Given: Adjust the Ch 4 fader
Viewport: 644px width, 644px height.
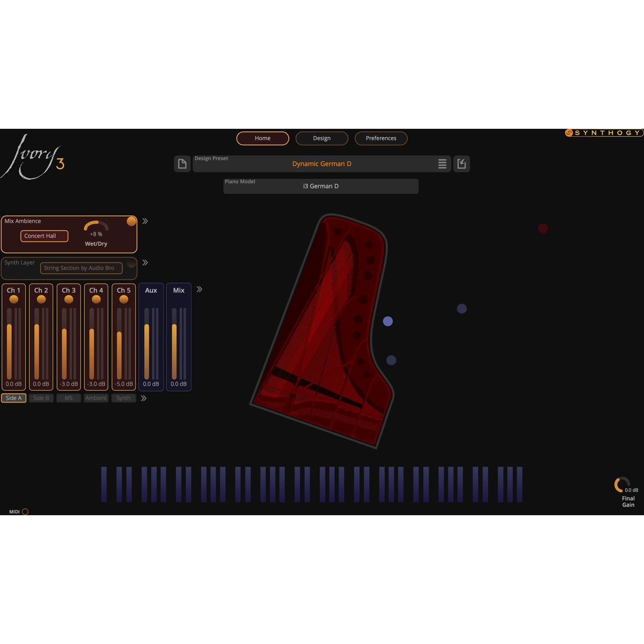Looking at the screenshot, I should pyautogui.click(x=92, y=343).
